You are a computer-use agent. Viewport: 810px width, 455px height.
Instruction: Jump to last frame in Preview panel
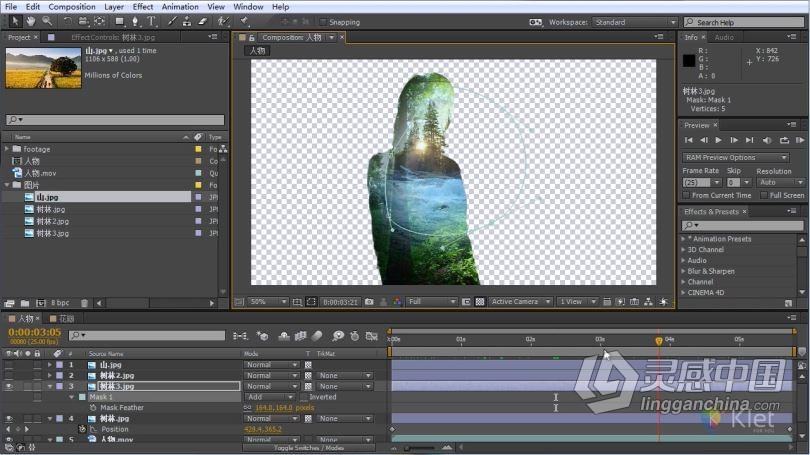[x=750, y=140]
